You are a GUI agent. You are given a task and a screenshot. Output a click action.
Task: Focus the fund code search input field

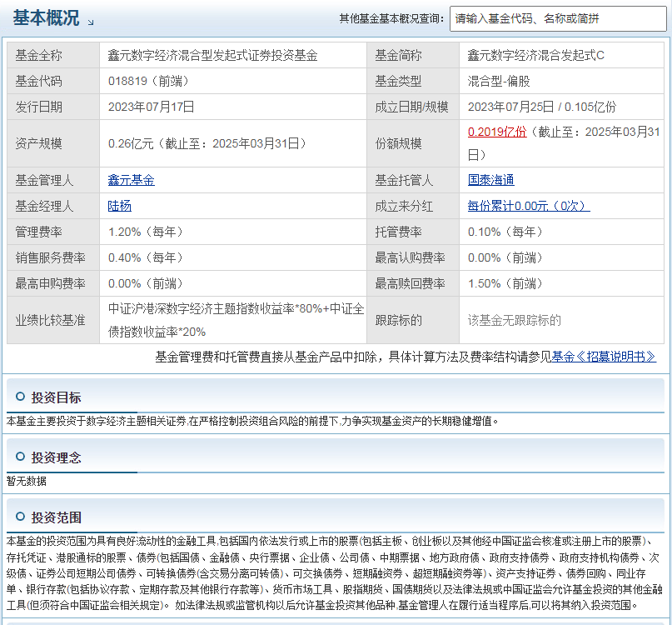[558, 19]
